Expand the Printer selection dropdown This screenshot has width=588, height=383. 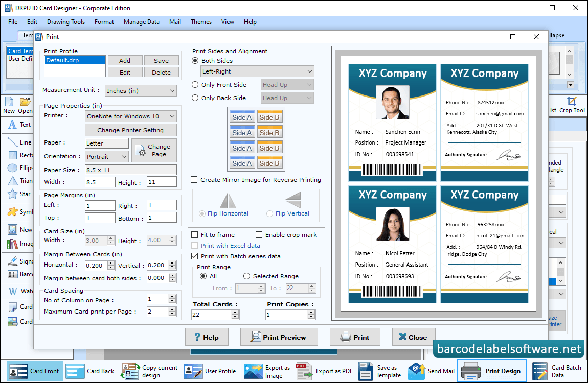[131, 116]
